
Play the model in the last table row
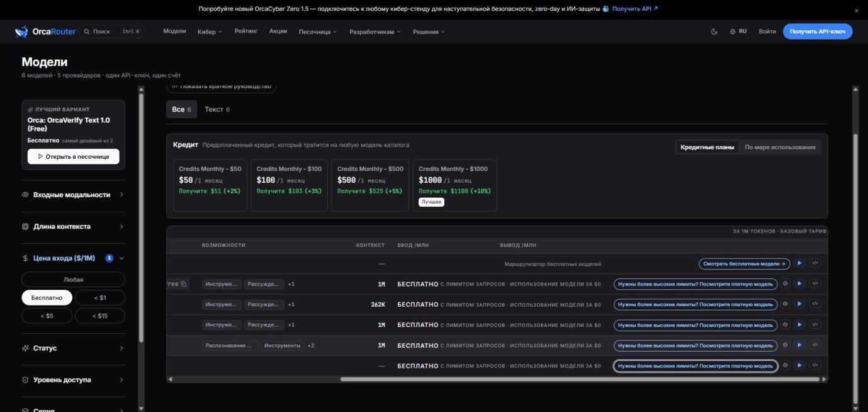pyautogui.click(x=799, y=365)
